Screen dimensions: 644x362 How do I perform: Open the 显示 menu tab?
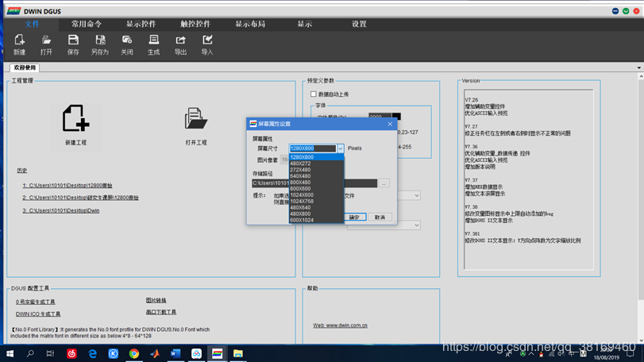tap(305, 25)
